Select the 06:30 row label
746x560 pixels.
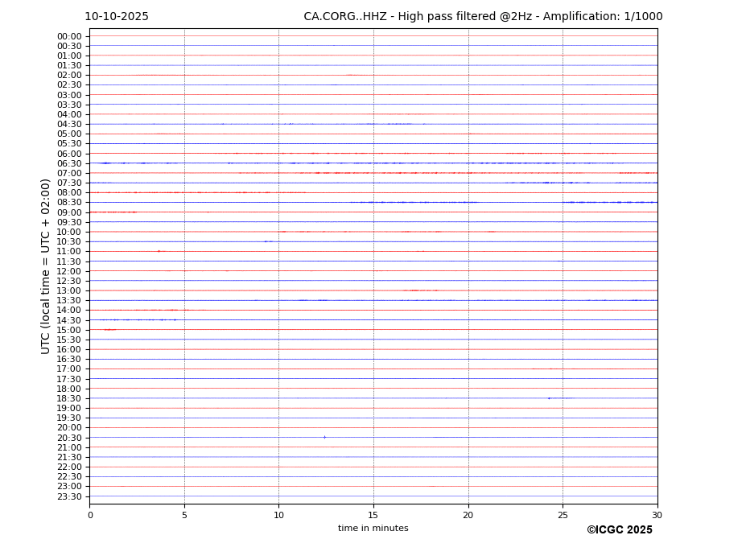click(x=69, y=163)
